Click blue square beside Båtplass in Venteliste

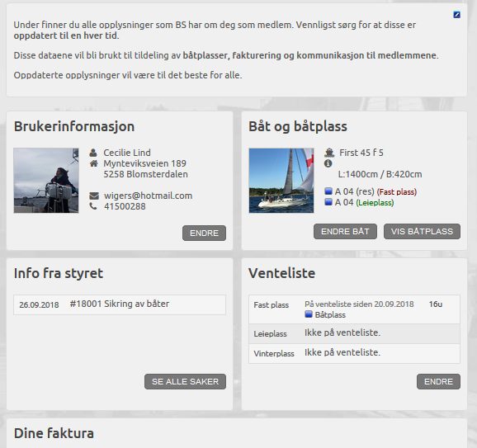(x=309, y=314)
